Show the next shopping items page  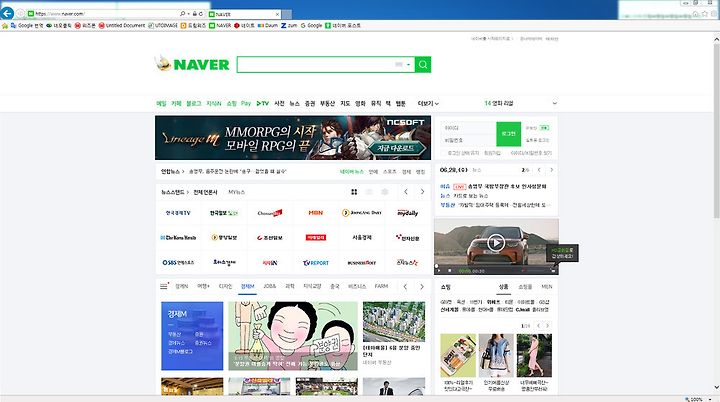tap(547, 326)
